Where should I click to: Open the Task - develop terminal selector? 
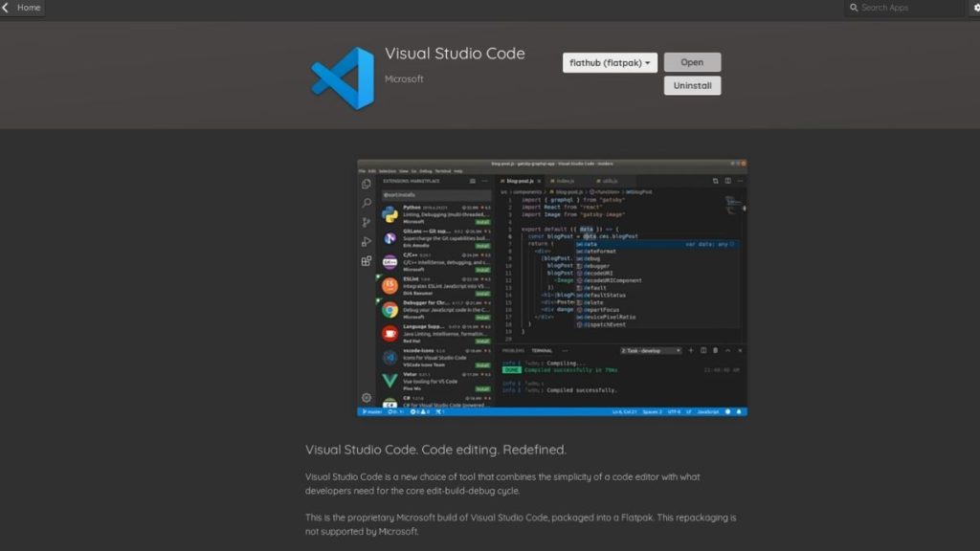tap(651, 350)
